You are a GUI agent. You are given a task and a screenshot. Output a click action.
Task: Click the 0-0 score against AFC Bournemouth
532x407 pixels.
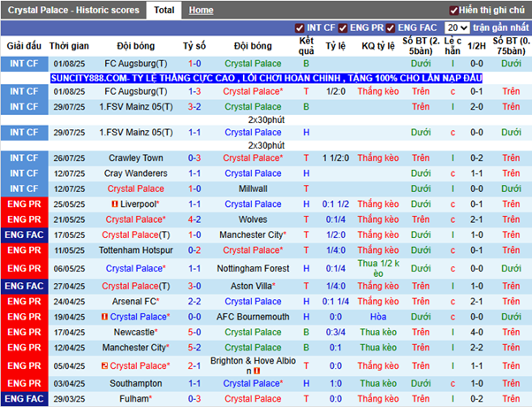click(194, 317)
